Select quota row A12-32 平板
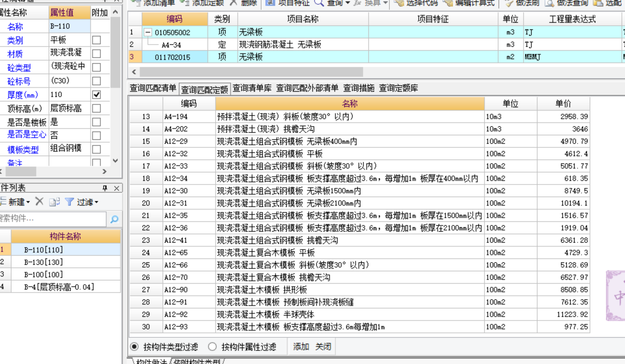Screen dimensions: 625x364 click(359, 154)
